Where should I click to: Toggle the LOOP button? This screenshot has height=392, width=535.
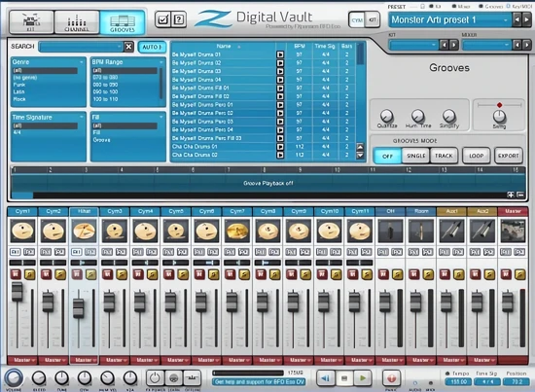(476, 156)
